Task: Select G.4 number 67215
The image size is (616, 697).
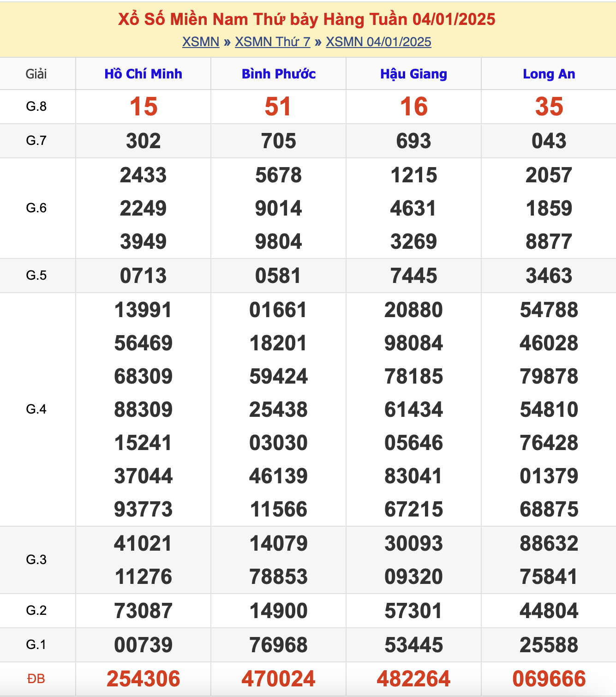Action: (414, 509)
